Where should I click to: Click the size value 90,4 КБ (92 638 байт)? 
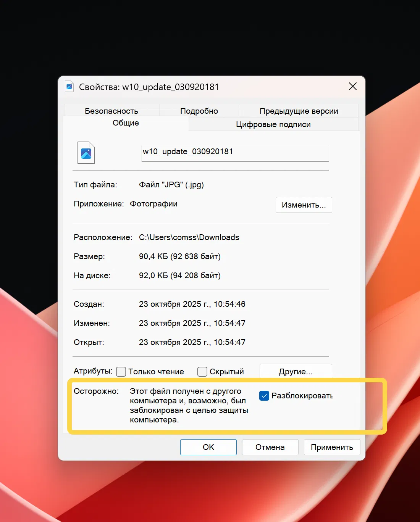click(180, 256)
